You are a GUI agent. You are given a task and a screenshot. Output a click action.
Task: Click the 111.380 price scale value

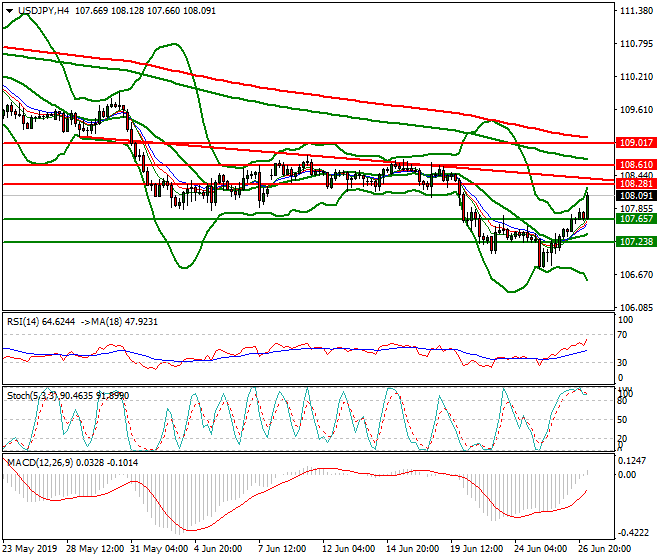point(637,11)
